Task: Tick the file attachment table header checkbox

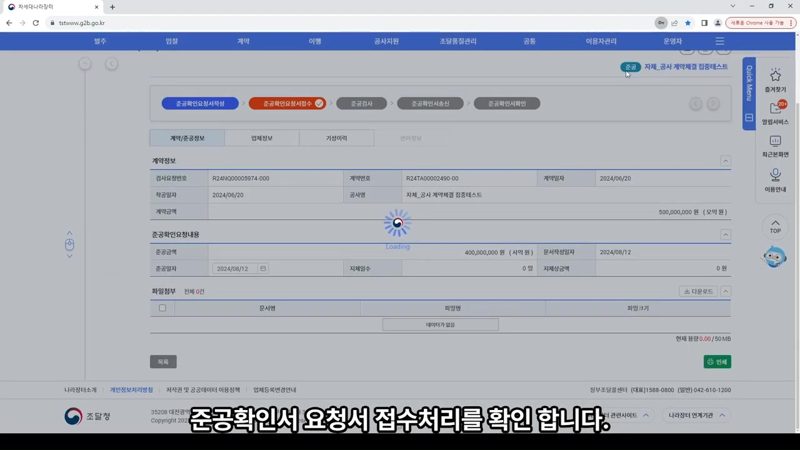Action: [162, 308]
